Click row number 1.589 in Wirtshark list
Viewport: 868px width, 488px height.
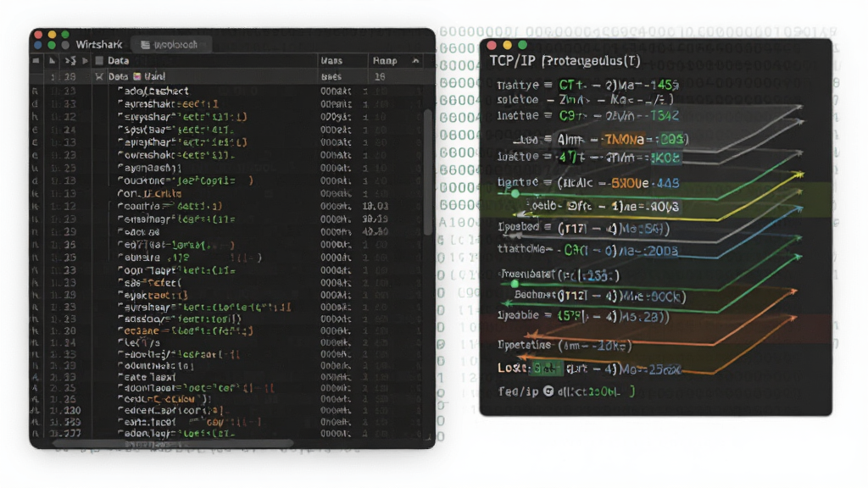point(66,422)
